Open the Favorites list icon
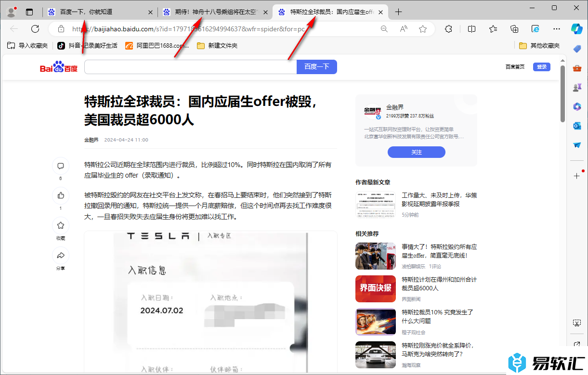 pyautogui.click(x=493, y=29)
